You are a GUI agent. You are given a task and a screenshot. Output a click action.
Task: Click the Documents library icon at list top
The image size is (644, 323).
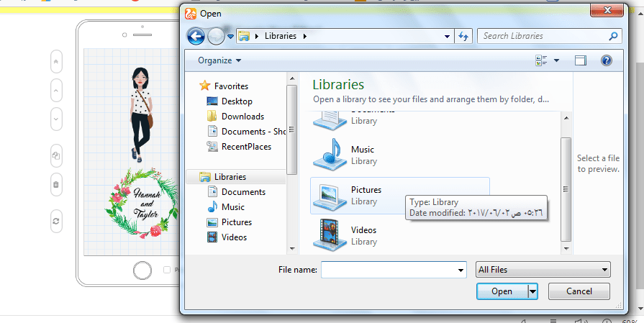coord(330,119)
